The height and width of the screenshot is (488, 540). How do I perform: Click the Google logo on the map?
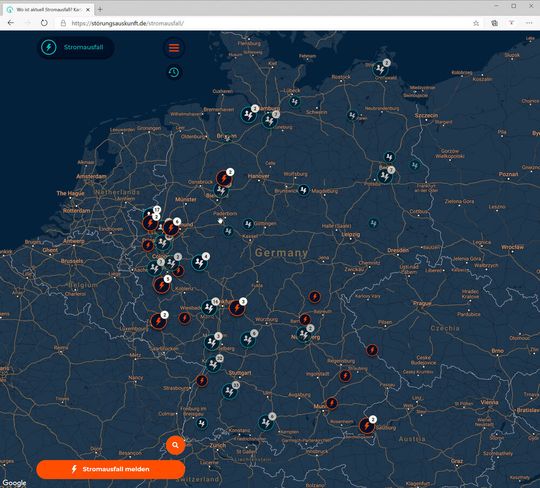14,483
